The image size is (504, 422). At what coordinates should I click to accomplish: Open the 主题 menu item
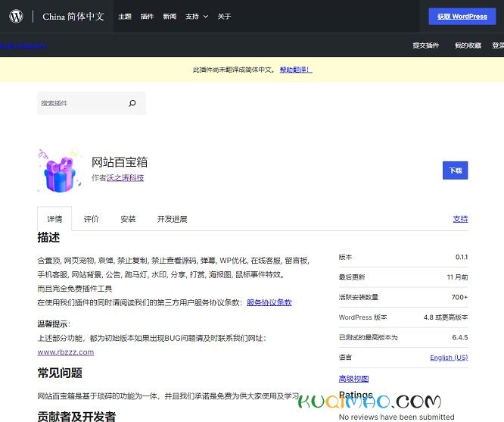point(125,17)
